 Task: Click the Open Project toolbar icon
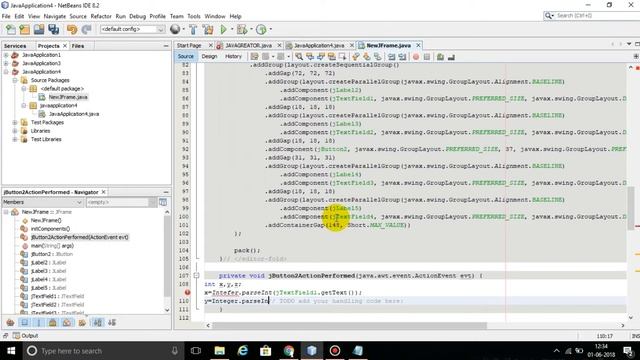coord(39,29)
